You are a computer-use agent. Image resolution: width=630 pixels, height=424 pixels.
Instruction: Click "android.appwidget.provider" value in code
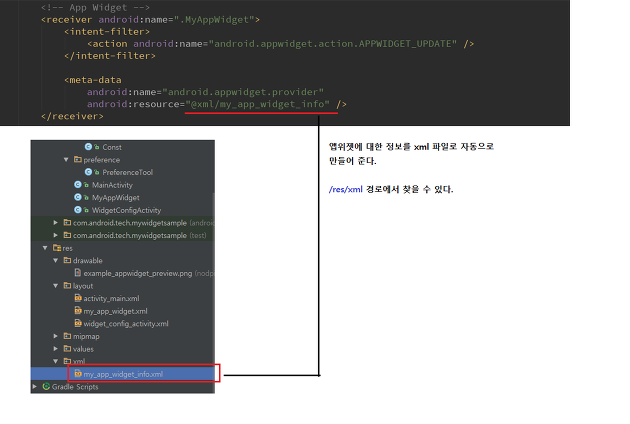click(243, 92)
